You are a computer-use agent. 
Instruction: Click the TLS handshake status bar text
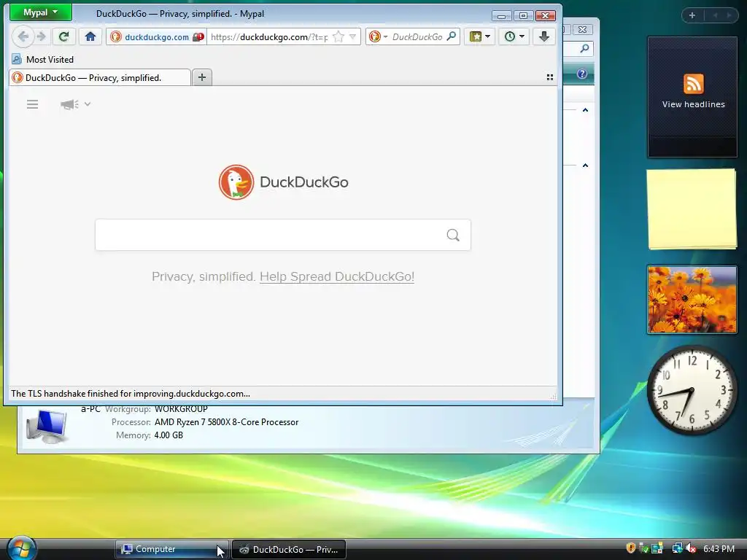point(130,394)
